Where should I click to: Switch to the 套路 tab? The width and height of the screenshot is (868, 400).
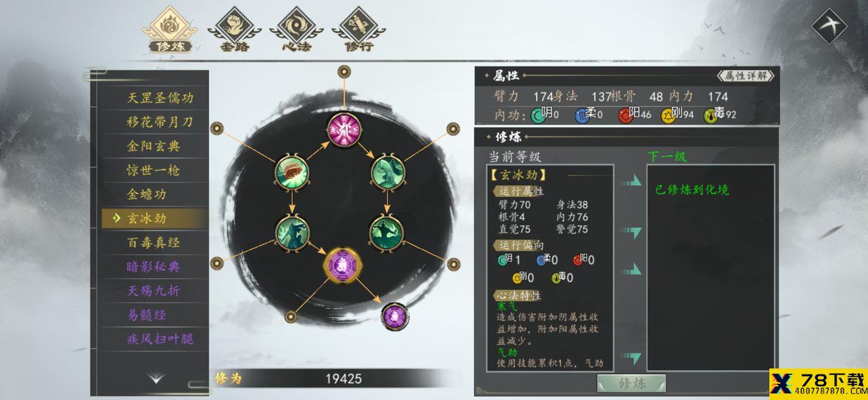pos(233,30)
